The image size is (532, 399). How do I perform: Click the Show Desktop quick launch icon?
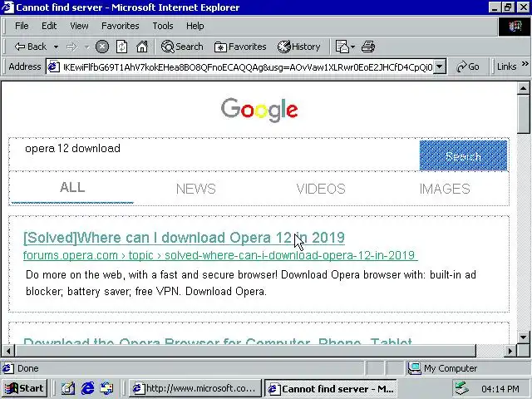(68, 388)
